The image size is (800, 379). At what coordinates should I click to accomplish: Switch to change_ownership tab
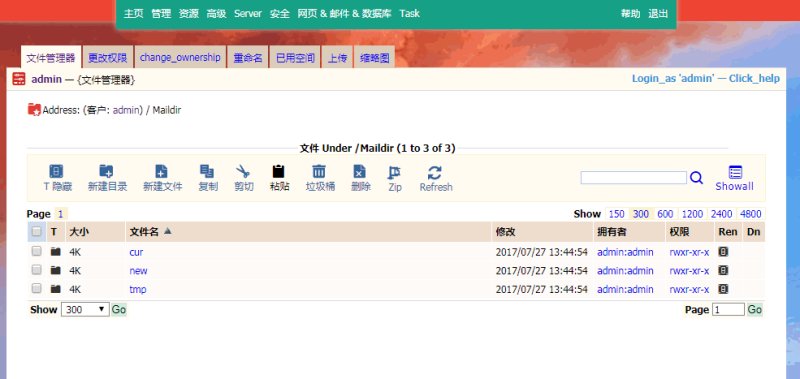[x=180, y=57]
